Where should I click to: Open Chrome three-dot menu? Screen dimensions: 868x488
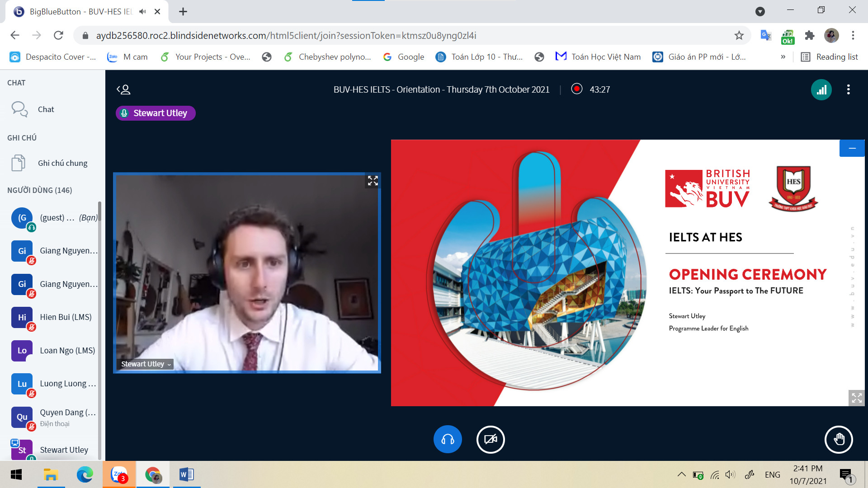coord(853,35)
